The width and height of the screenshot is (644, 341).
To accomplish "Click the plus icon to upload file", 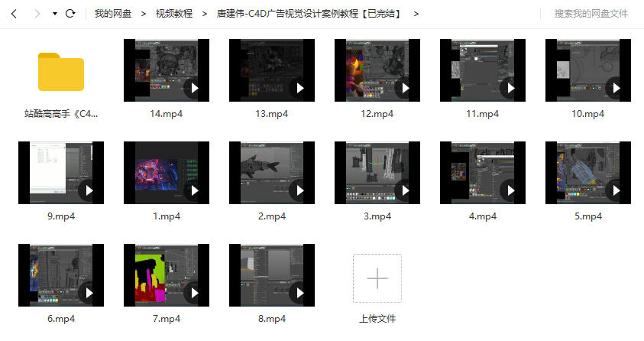I will (x=377, y=278).
